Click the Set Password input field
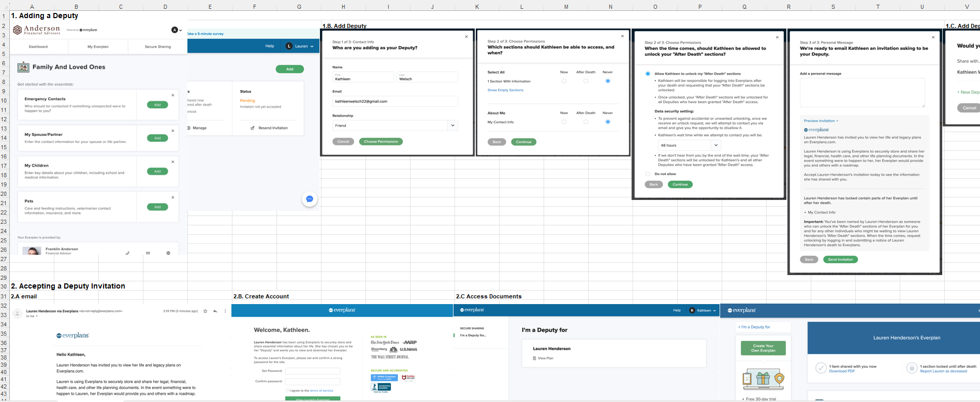The width and height of the screenshot is (980, 402). (x=313, y=371)
